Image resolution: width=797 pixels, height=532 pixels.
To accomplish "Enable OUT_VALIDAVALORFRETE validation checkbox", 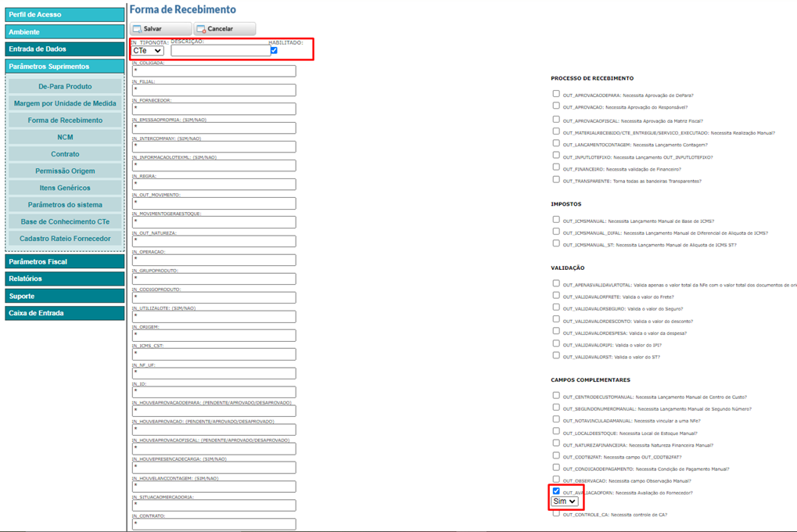I will [x=556, y=296].
